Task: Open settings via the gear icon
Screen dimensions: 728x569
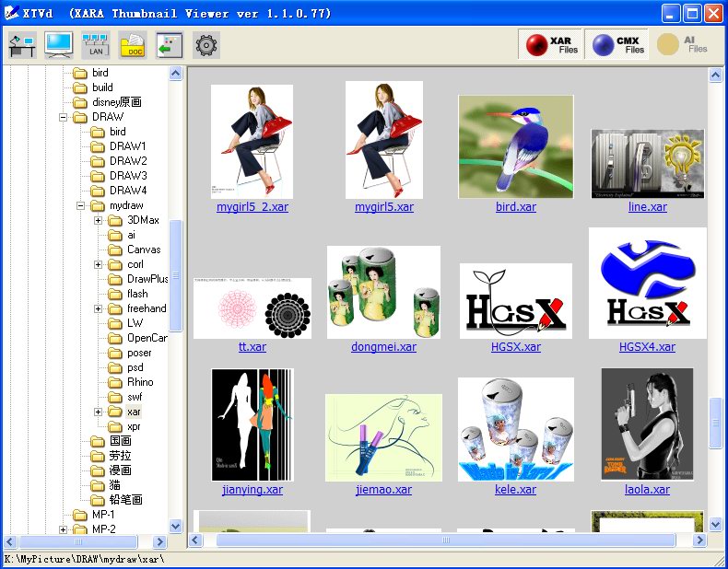Action: (206, 45)
